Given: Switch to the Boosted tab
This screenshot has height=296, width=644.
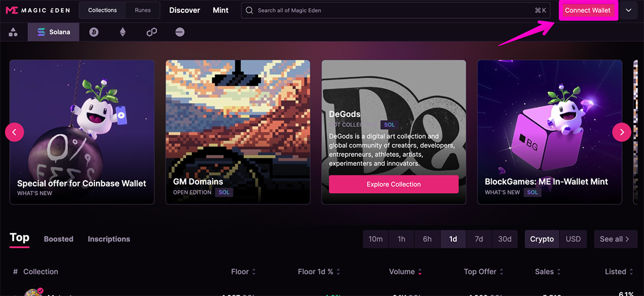Looking at the screenshot, I should pyautogui.click(x=58, y=239).
